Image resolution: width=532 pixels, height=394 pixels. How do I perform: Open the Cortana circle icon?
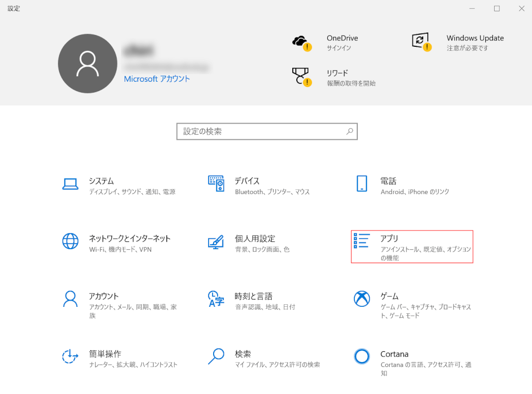coord(362,357)
